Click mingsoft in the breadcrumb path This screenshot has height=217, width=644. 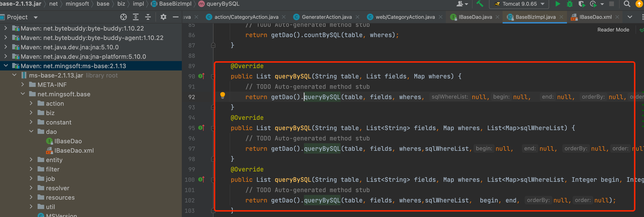pyautogui.click(x=77, y=4)
